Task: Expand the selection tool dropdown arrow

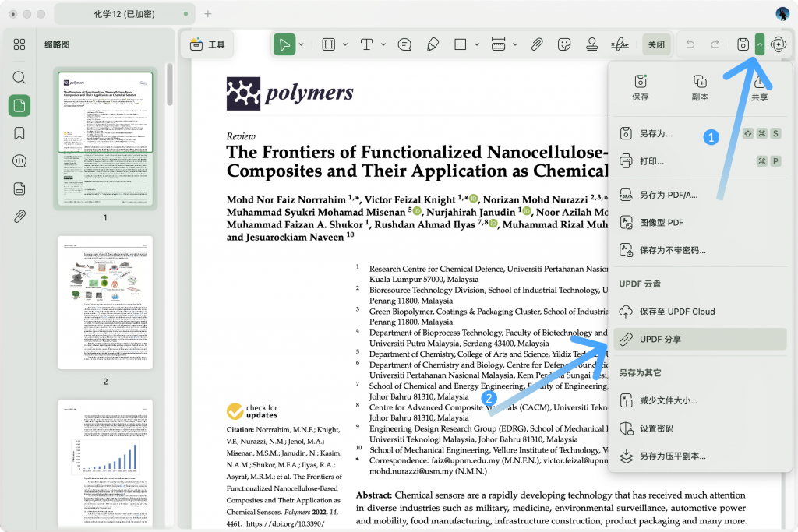Action: pyautogui.click(x=302, y=44)
